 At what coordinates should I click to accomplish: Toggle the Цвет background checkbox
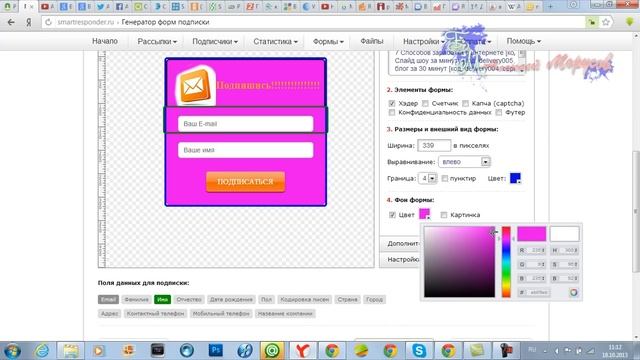(392, 215)
